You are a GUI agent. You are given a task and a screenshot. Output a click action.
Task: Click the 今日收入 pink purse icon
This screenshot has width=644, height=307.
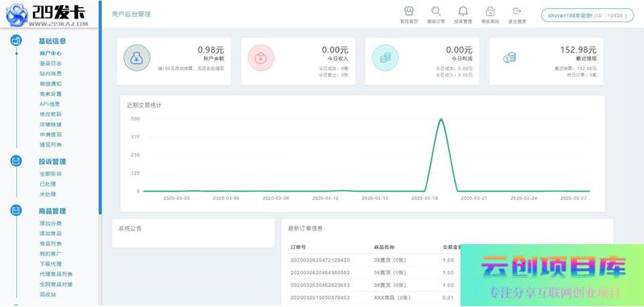(261, 58)
